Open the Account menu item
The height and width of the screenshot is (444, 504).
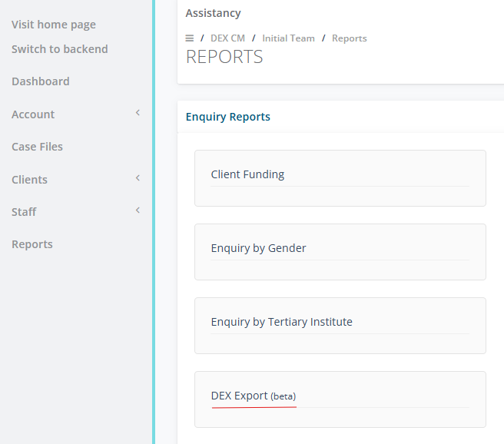[x=33, y=114]
